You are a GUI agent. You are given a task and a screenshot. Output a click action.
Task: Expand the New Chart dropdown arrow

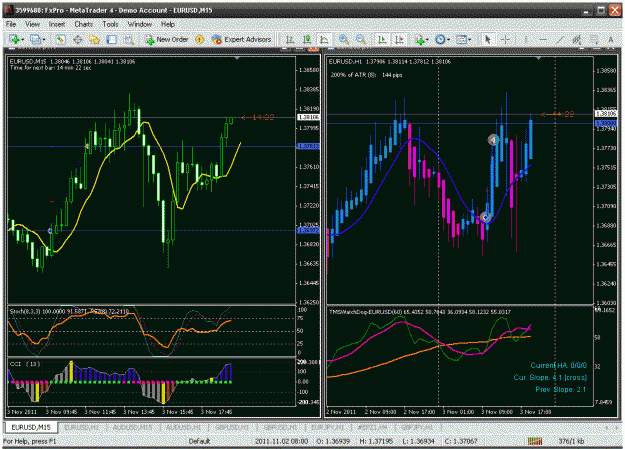[x=23, y=40]
